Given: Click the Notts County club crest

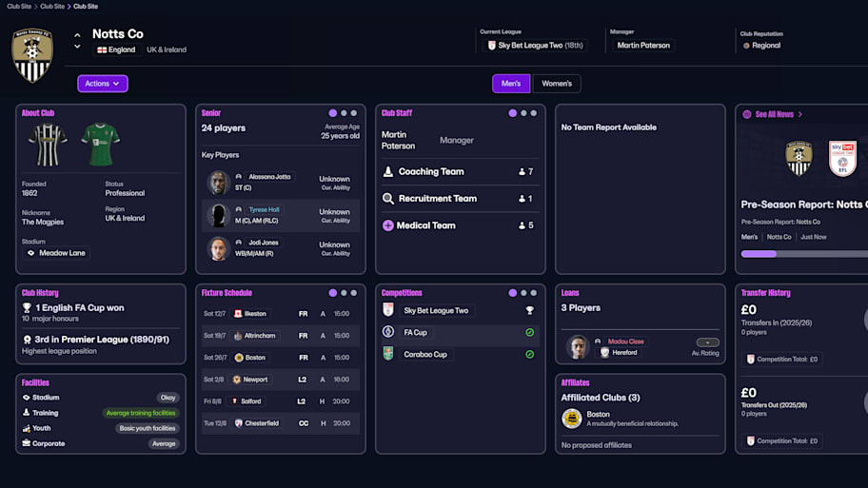Looking at the screenshot, I should 32,54.
